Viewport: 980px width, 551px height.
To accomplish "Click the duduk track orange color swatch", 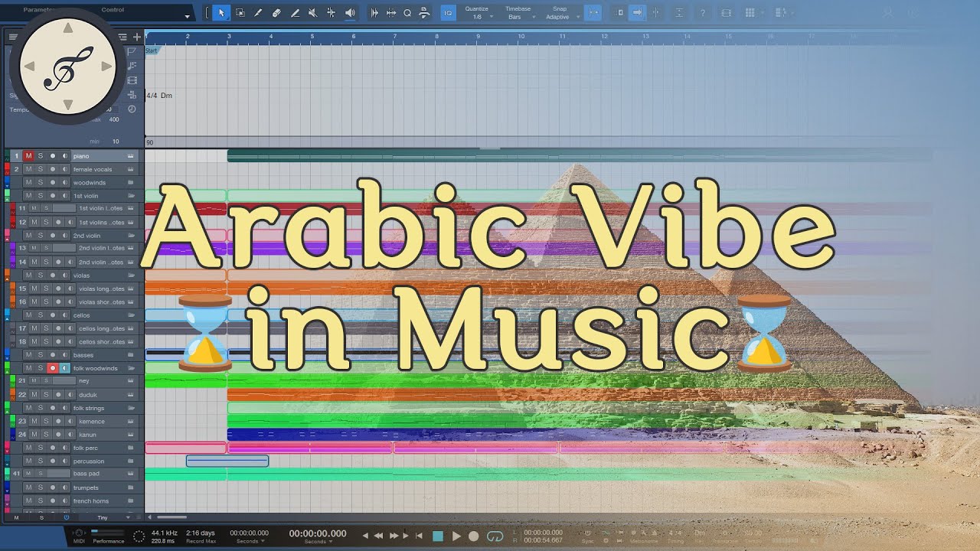I will point(13,395).
